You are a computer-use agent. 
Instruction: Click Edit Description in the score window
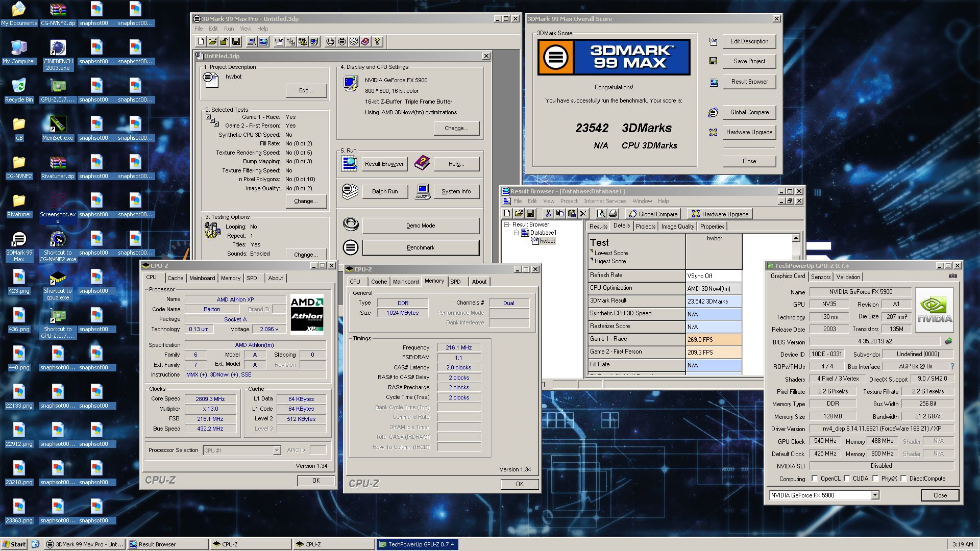pyautogui.click(x=749, y=41)
